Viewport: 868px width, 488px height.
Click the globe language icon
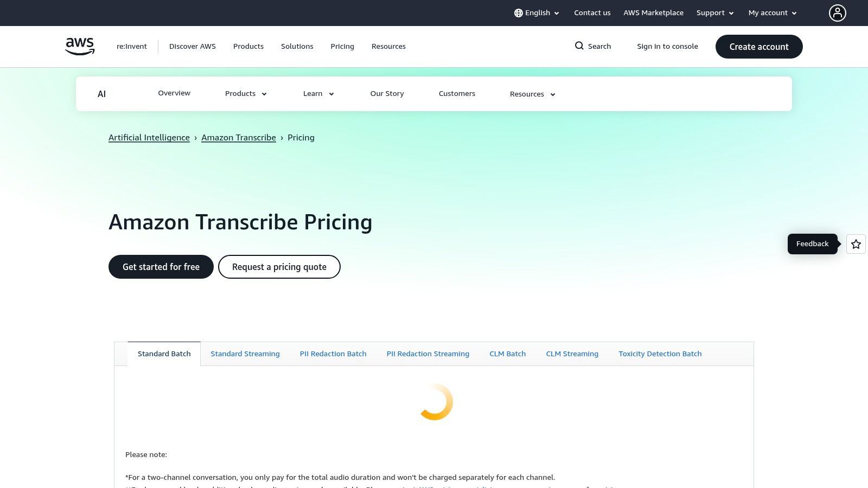click(519, 12)
